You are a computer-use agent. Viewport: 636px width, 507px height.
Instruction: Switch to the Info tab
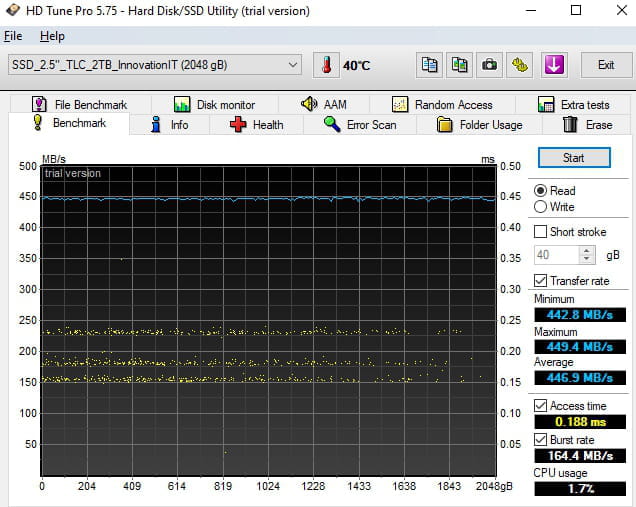tap(170, 125)
